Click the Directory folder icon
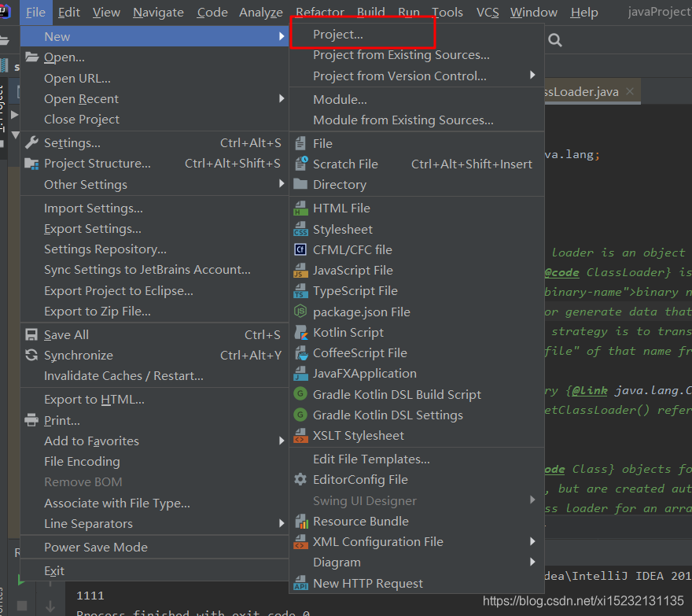Viewport: 692px width, 616px height. [300, 184]
